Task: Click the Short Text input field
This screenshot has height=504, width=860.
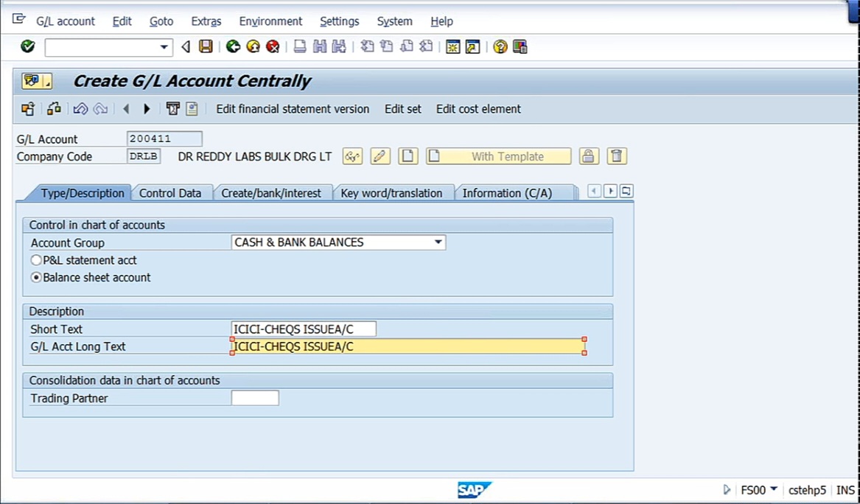Action: [304, 329]
